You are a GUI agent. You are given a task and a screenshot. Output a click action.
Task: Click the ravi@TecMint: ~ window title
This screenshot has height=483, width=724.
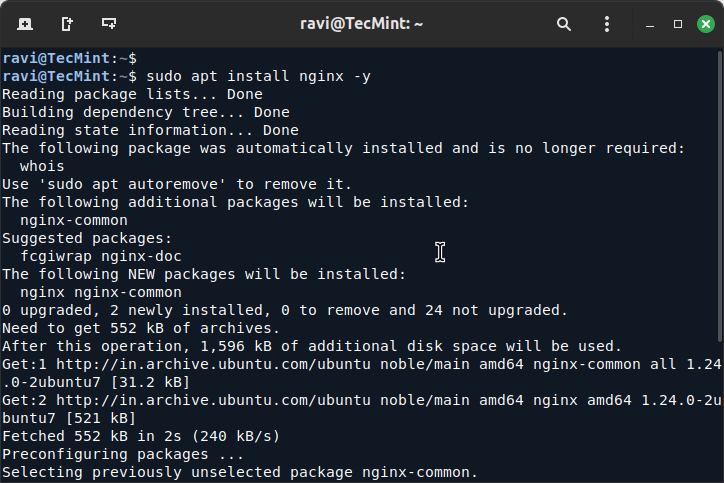pyautogui.click(x=361, y=23)
